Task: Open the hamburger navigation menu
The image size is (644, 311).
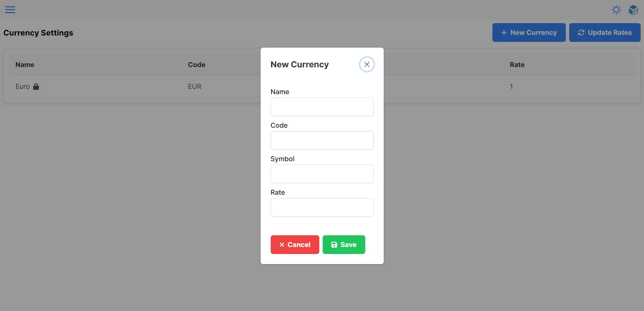Action: coord(10,10)
